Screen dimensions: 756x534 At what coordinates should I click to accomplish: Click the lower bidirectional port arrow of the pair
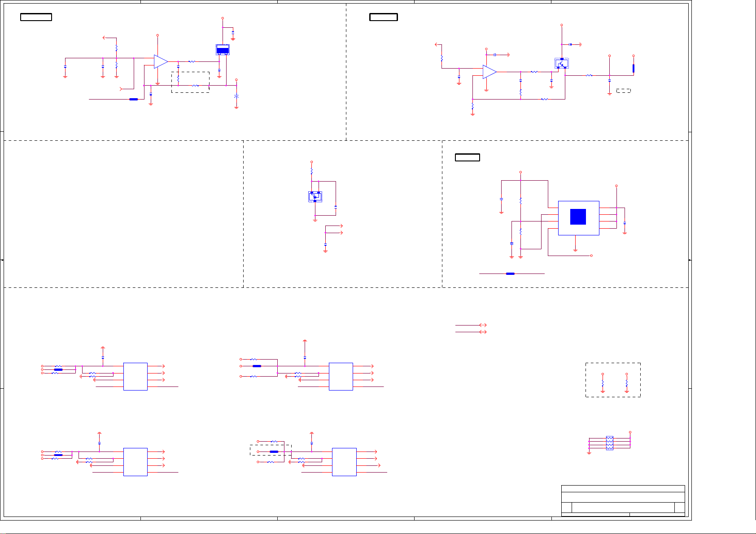click(483, 332)
